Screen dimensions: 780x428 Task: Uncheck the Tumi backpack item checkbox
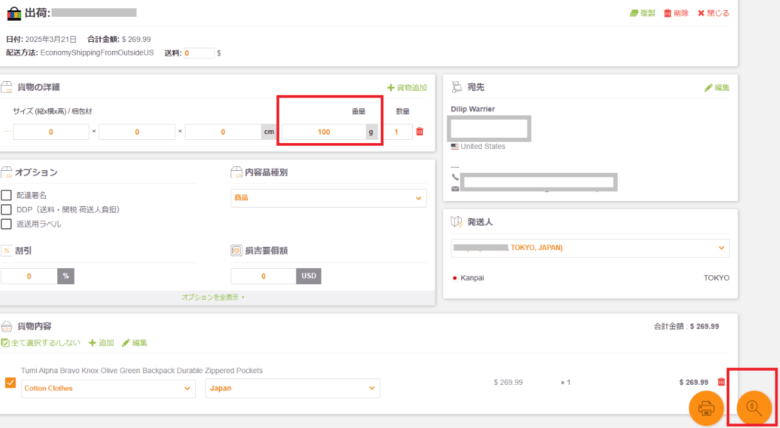click(x=10, y=383)
